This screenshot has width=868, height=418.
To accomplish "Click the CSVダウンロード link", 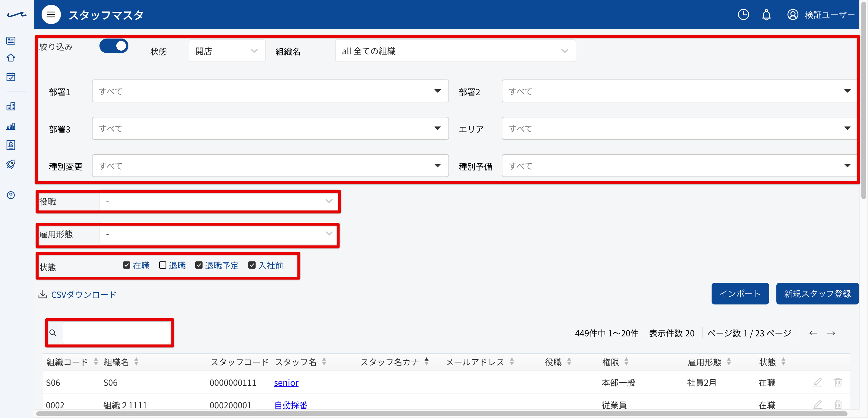I will [x=83, y=295].
